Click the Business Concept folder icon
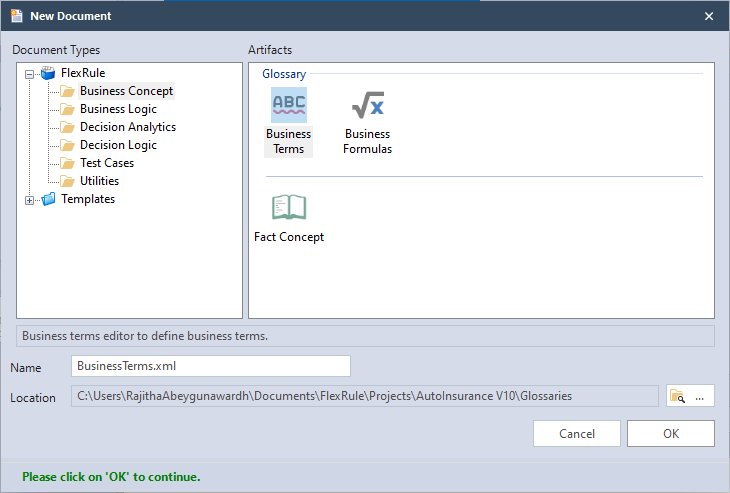The width and height of the screenshot is (730, 493). click(x=68, y=91)
